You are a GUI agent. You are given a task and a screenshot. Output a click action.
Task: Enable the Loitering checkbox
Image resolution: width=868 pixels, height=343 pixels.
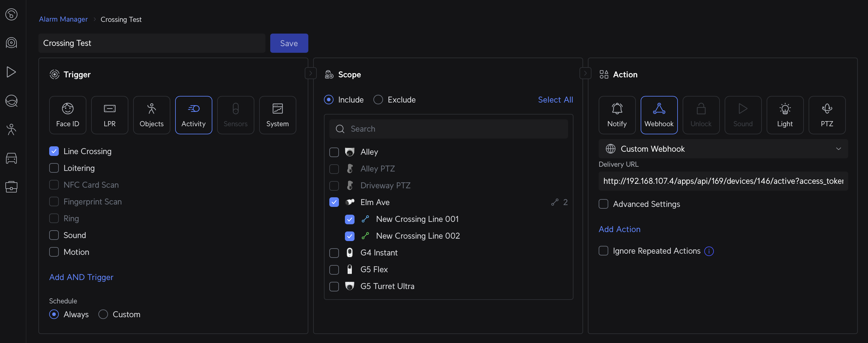pyautogui.click(x=54, y=168)
